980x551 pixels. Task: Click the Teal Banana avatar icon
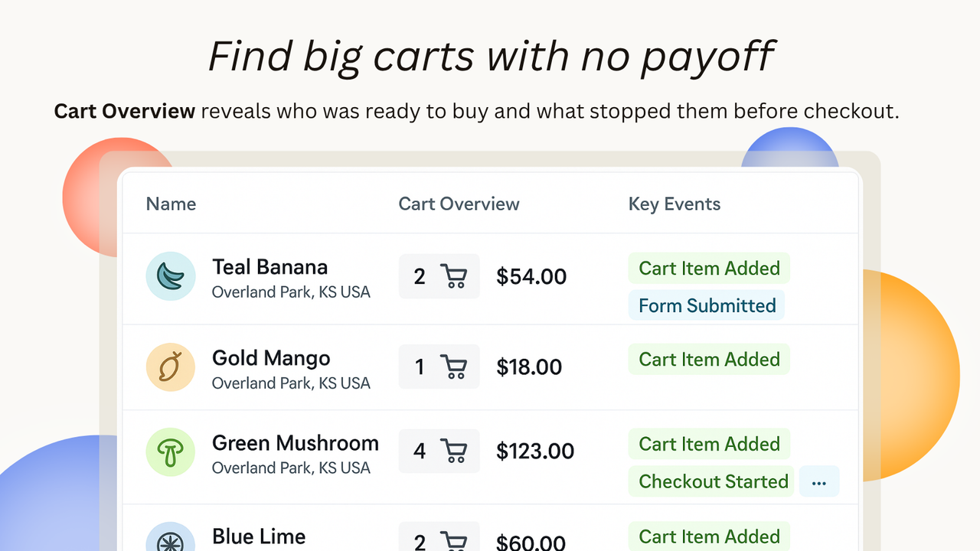click(170, 276)
